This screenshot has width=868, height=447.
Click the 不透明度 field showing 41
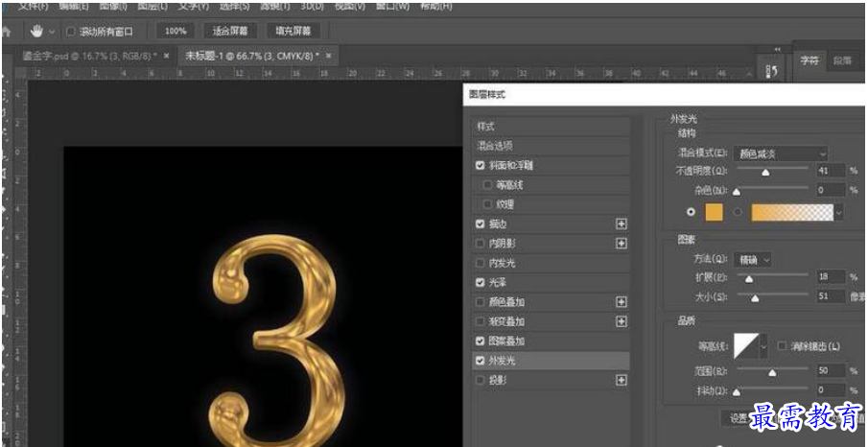(x=831, y=171)
